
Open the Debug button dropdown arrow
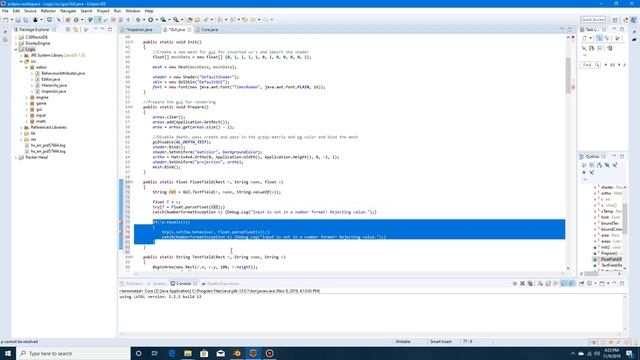pos(144,20)
